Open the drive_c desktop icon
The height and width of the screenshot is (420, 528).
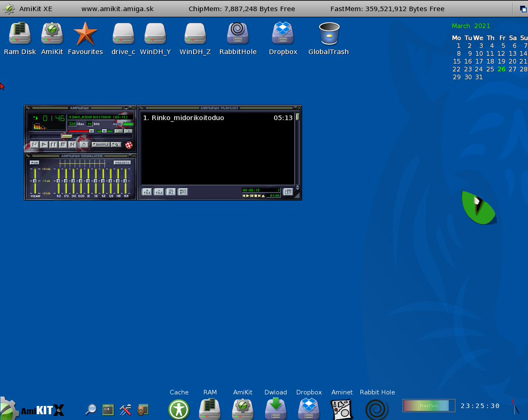pos(123,33)
